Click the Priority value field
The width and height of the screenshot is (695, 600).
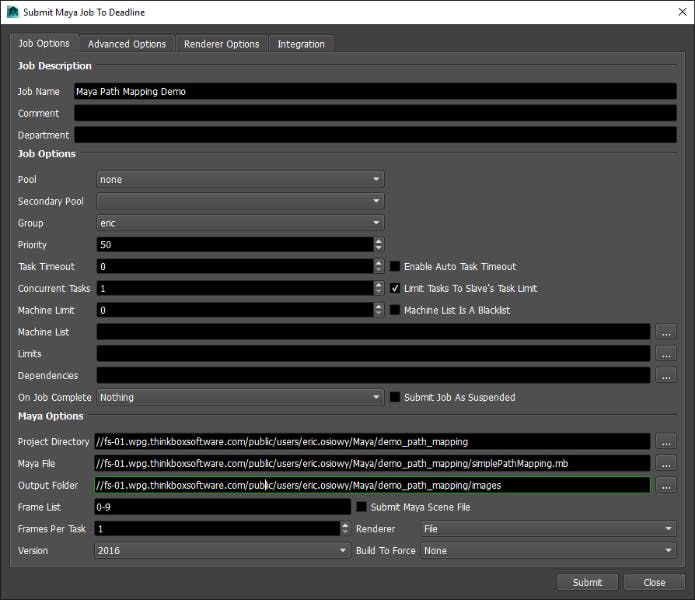tap(235, 245)
